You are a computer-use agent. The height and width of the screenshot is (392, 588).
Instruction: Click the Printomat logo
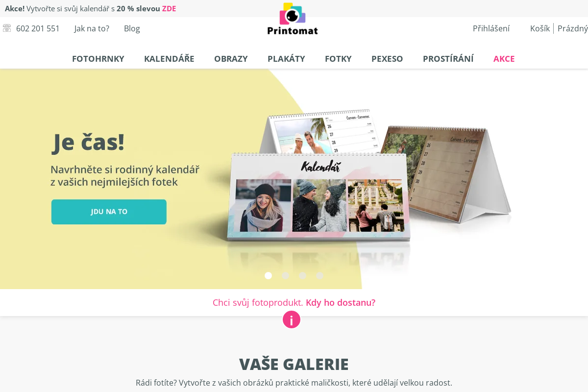click(293, 19)
